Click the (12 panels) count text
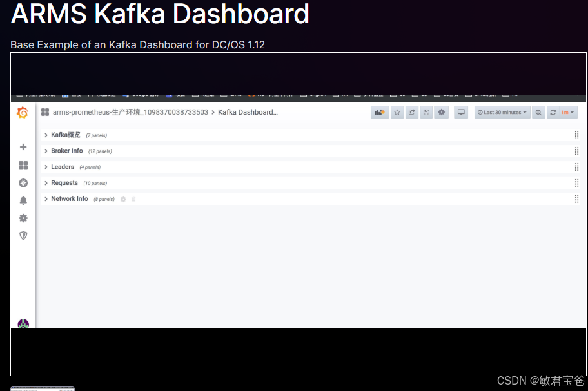Image resolution: width=588 pixels, height=391 pixels. click(x=100, y=151)
